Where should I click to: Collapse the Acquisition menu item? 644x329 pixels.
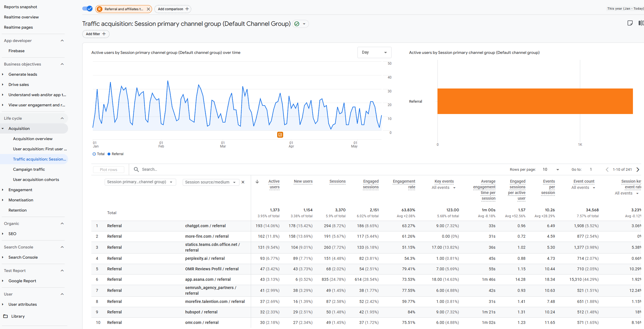(3, 128)
